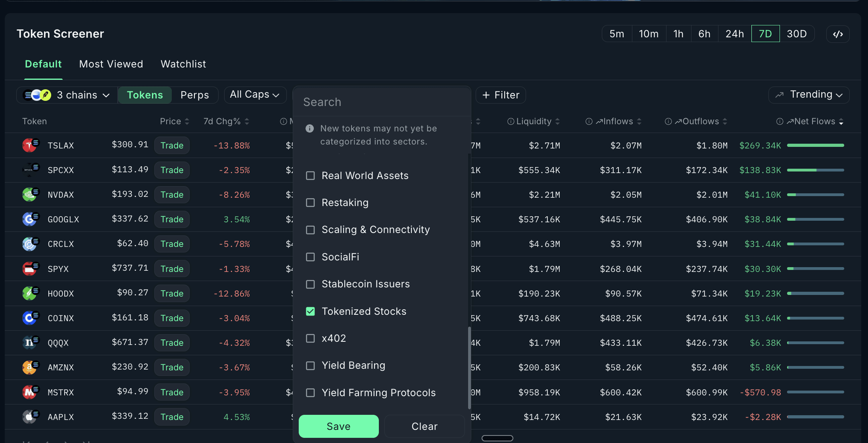
Task: Switch to the Default tab
Action: pyautogui.click(x=43, y=64)
